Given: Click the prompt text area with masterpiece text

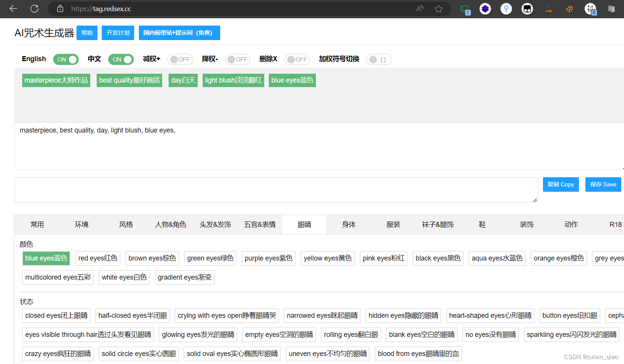Looking at the screenshot, I should (319, 146).
